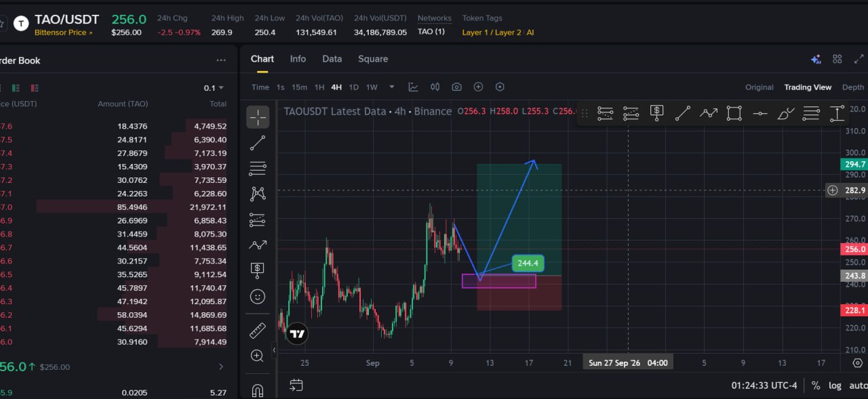Select the 1s interval

pos(281,87)
